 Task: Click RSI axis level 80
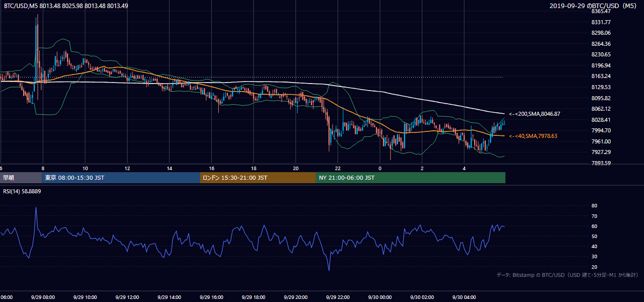(x=594, y=206)
